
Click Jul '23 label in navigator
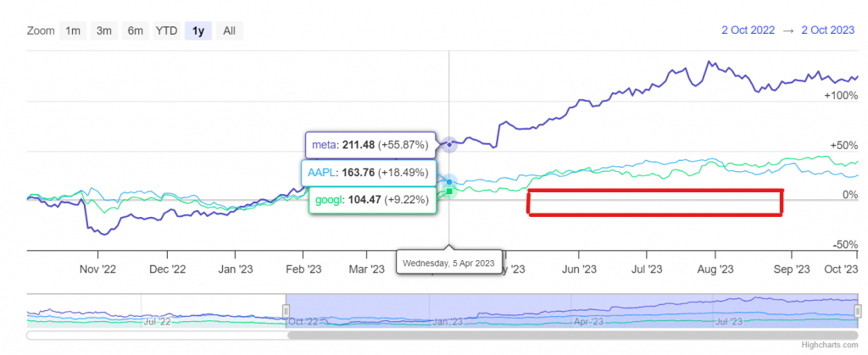[x=730, y=321]
